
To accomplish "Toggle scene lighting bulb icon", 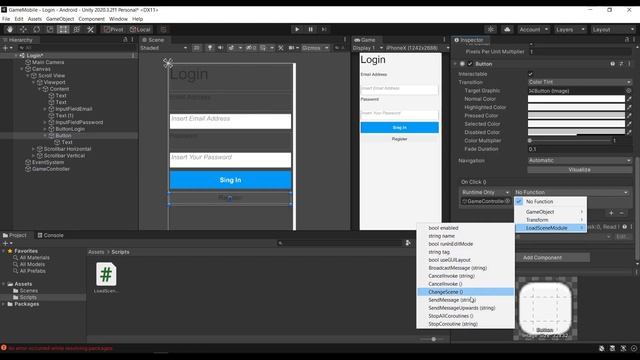I will (210, 48).
